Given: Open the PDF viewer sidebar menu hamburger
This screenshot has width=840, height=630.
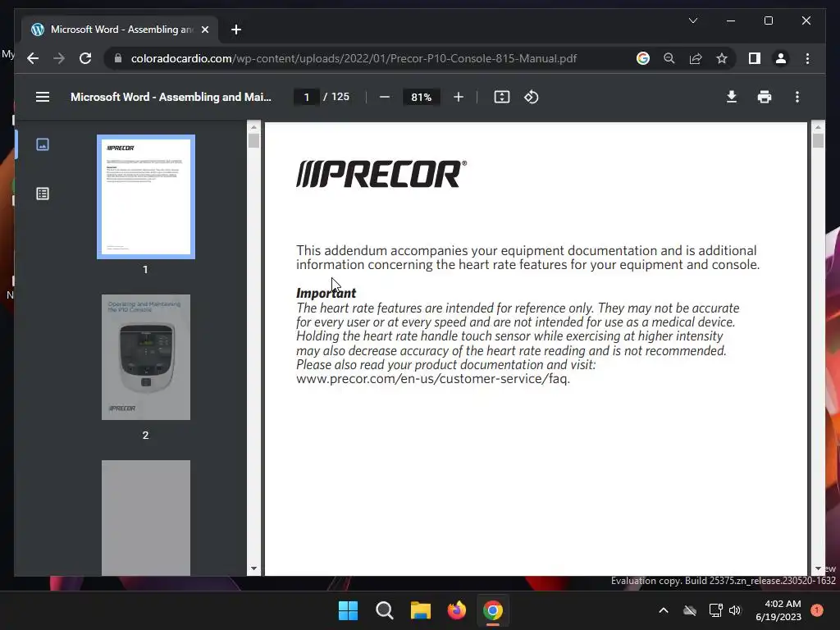Looking at the screenshot, I should pyautogui.click(x=43, y=97).
